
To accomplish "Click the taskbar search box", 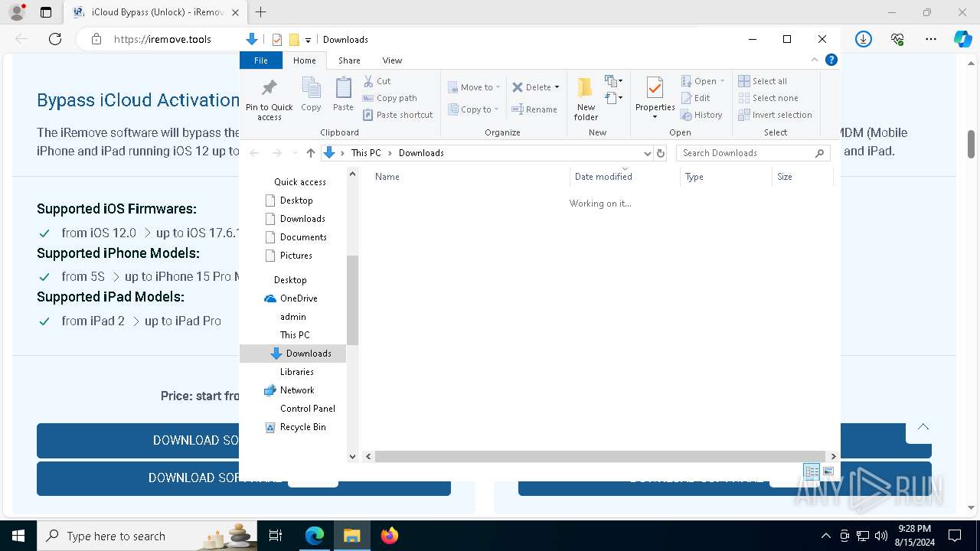I will [148, 536].
